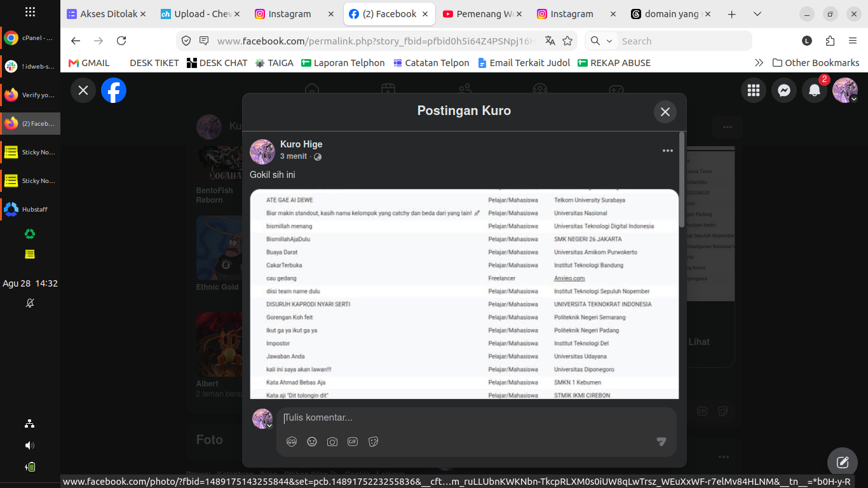
Task: Close the Postingan Kuro dialog
Action: pos(665,112)
